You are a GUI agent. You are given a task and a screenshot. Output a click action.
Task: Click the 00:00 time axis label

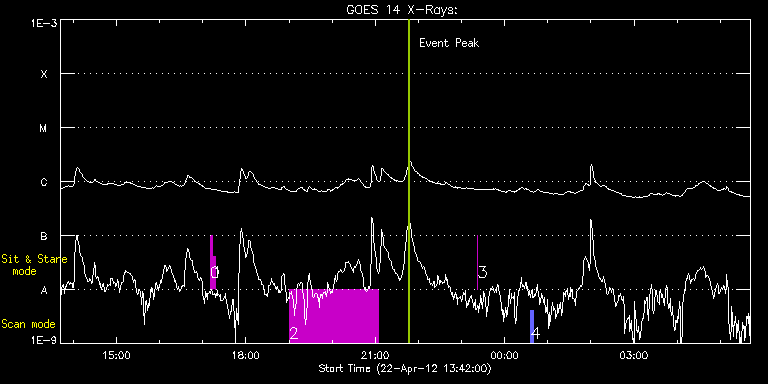pyautogui.click(x=504, y=355)
